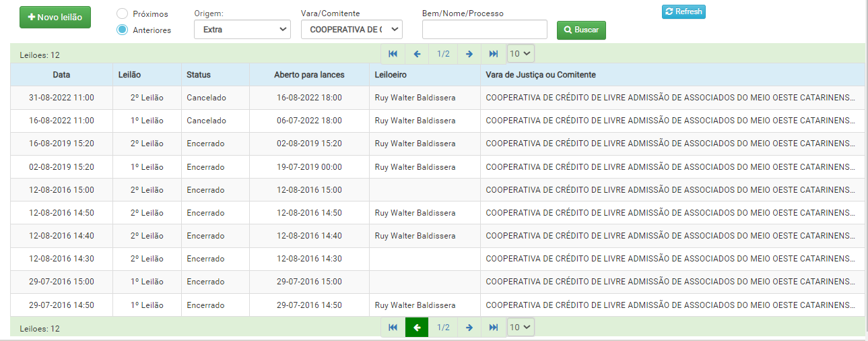Jump to last page in bottom paginator
This screenshot has height=341, width=868.
tap(494, 328)
